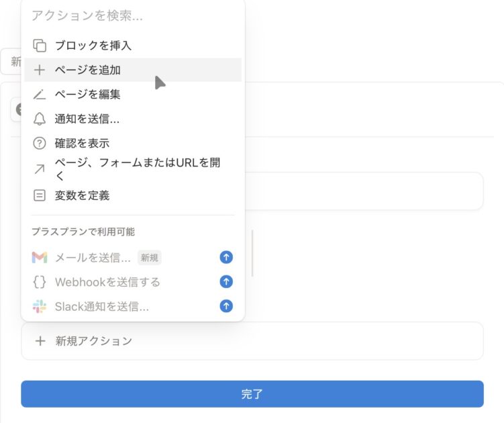Click the action menu's vertical scrollbar
Image resolution: width=504 pixels, height=423 pixels.
[252, 254]
